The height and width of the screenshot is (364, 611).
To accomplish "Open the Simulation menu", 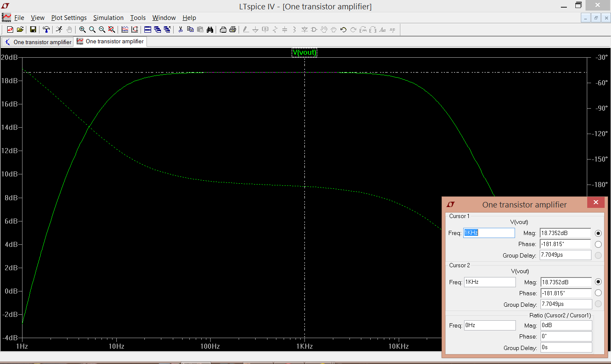I will click(x=108, y=18).
